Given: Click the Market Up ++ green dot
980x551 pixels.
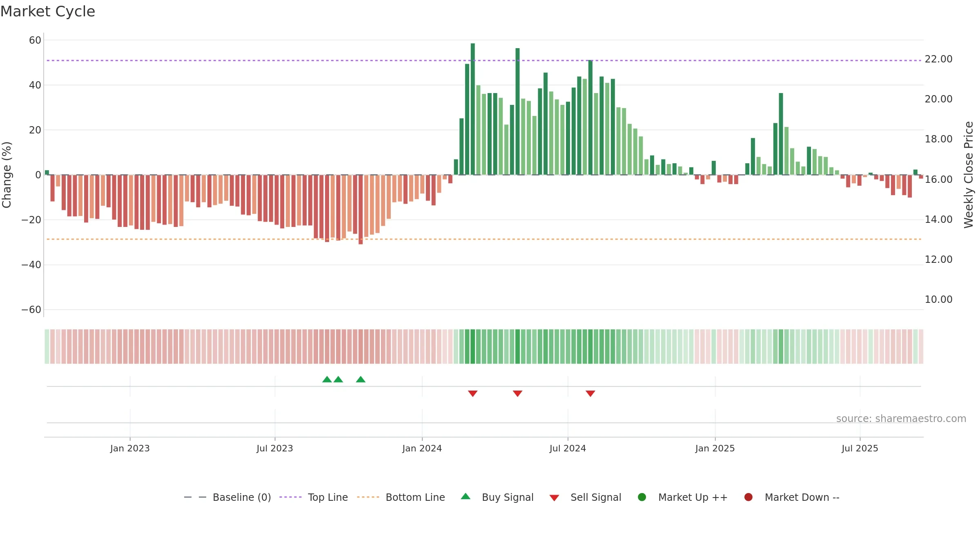Looking at the screenshot, I should click(x=642, y=497).
